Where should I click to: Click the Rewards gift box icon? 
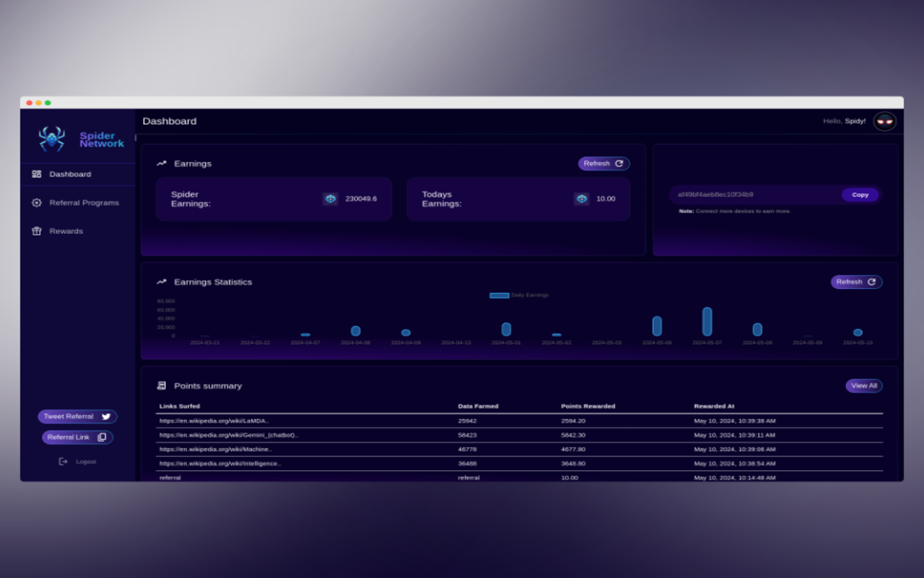point(37,231)
